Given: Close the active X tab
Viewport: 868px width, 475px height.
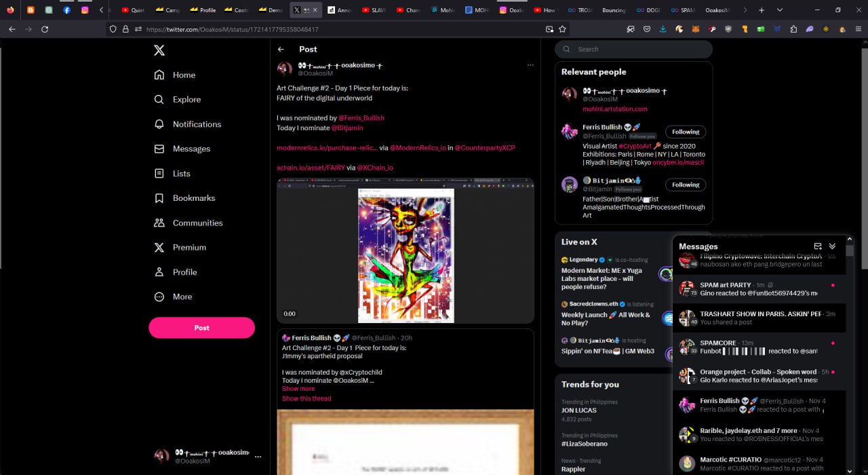Looking at the screenshot, I should click(315, 10).
